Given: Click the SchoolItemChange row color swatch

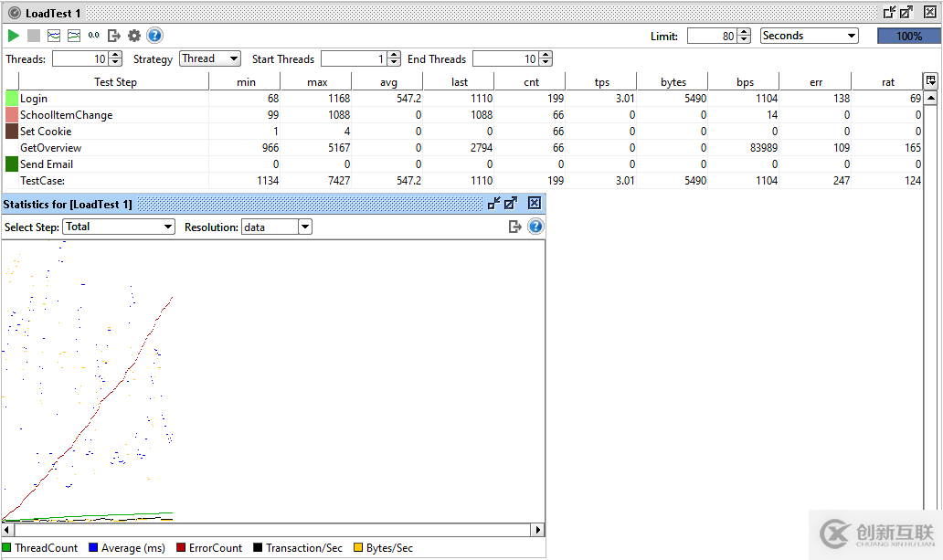Looking at the screenshot, I should pyautogui.click(x=12, y=114).
